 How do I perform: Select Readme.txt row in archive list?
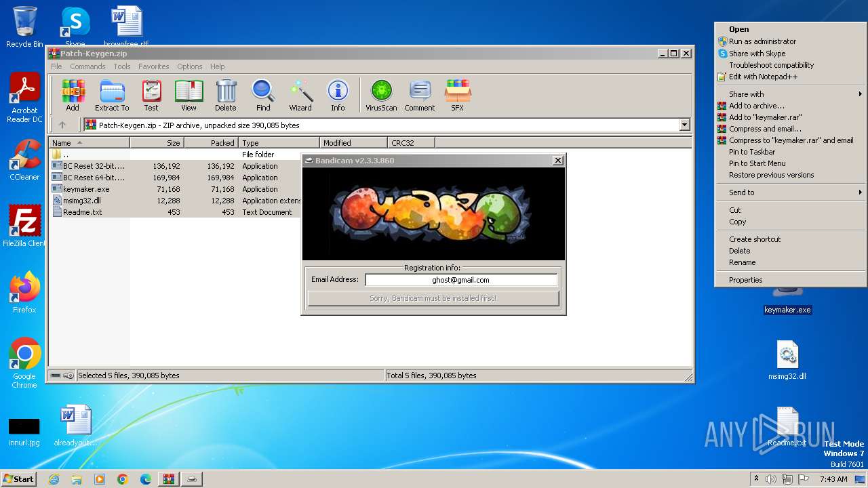(175, 212)
